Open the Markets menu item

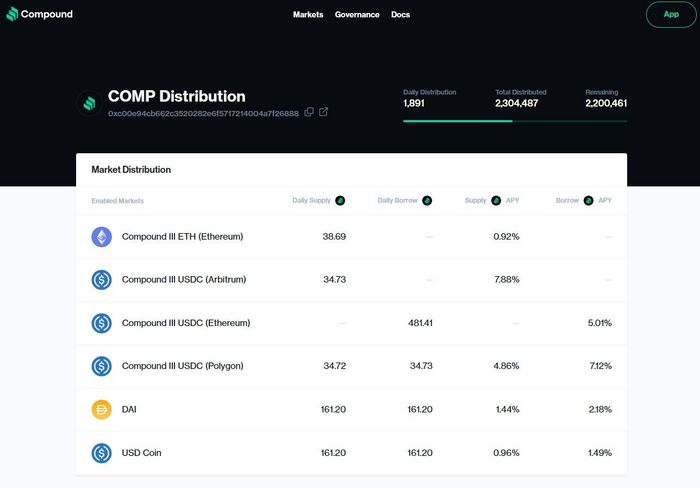[308, 14]
